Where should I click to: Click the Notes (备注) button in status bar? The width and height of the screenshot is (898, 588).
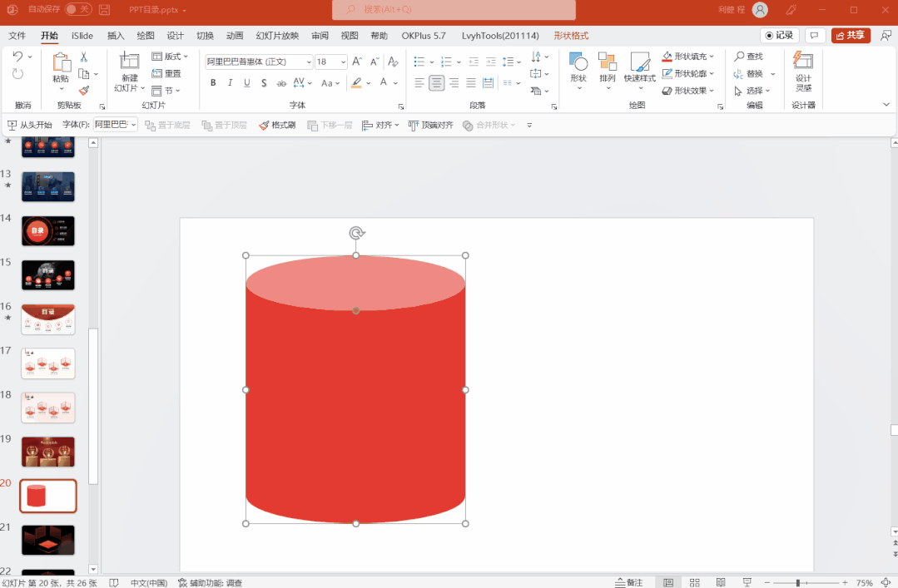pos(629,582)
